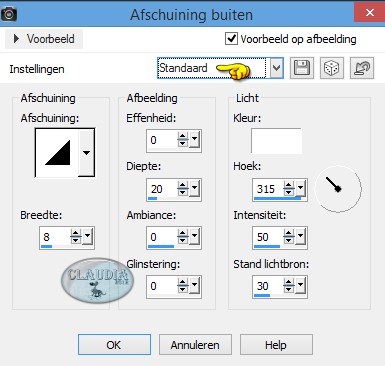Close the Afschuining buiten dialog
This screenshot has width=385, height=366.
(369, 13)
